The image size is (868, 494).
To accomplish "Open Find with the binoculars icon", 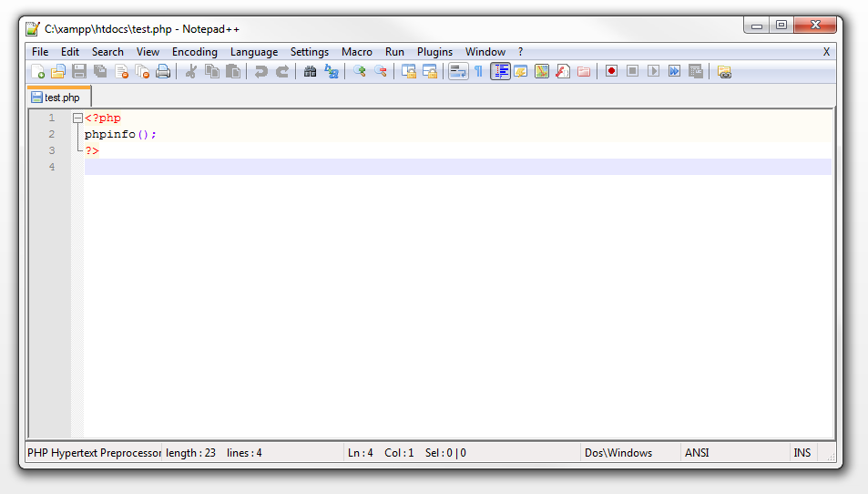I will (x=310, y=71).
